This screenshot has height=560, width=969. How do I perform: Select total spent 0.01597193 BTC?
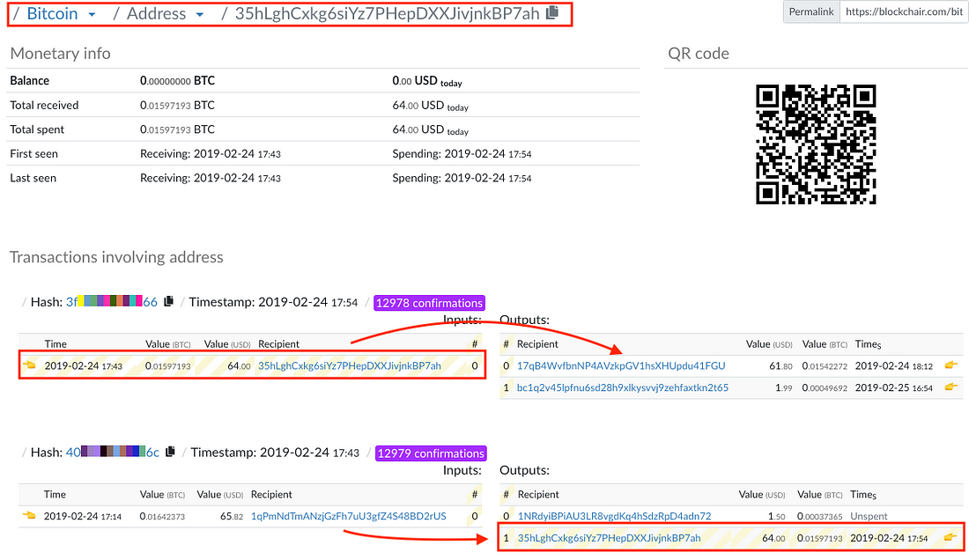177,129
